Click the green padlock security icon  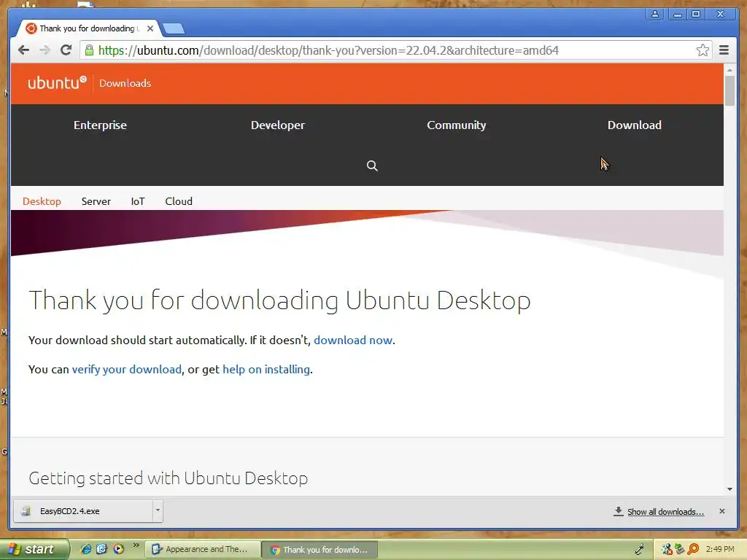(89, 50)
